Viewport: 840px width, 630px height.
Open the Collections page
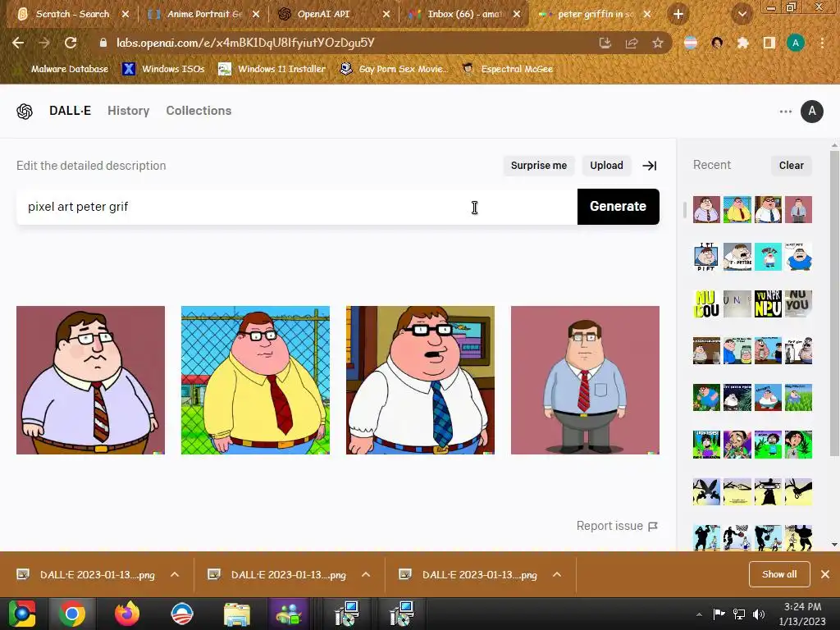point(199,111)
